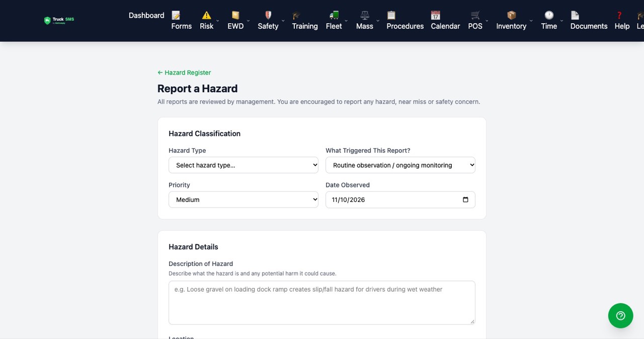Screen dimensions: 644x339
Task: Open the Priority dropdown
Action: 244,199
